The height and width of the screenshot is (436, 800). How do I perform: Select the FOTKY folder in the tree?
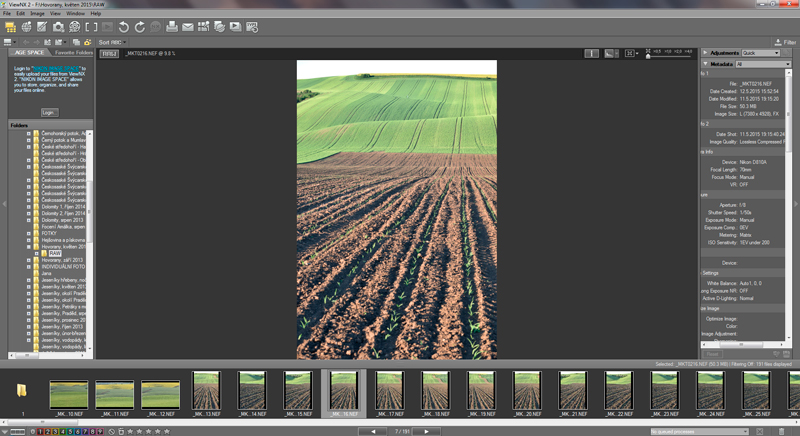tap(49, 234)
